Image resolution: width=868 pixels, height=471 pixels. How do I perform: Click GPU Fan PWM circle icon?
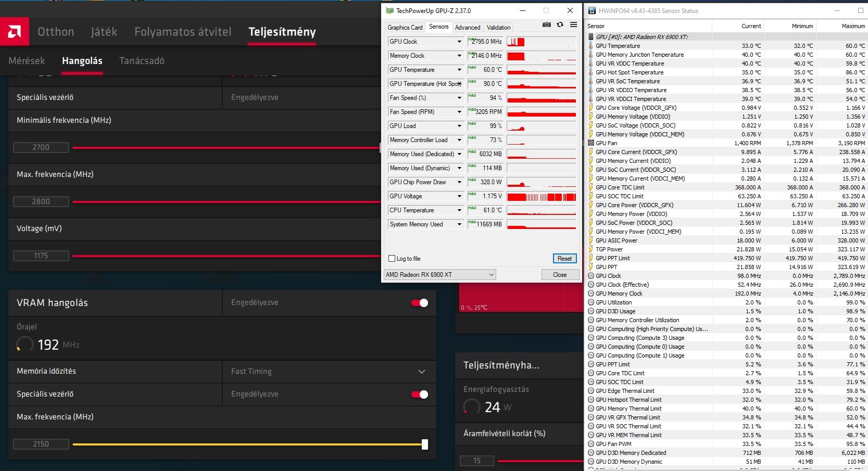point(590,444)
